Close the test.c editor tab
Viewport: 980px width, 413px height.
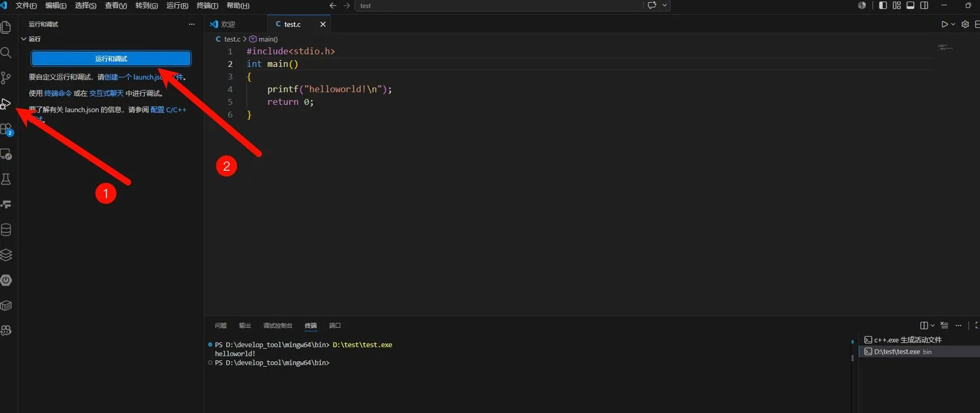pyautogui.click(x=323, y=24)
